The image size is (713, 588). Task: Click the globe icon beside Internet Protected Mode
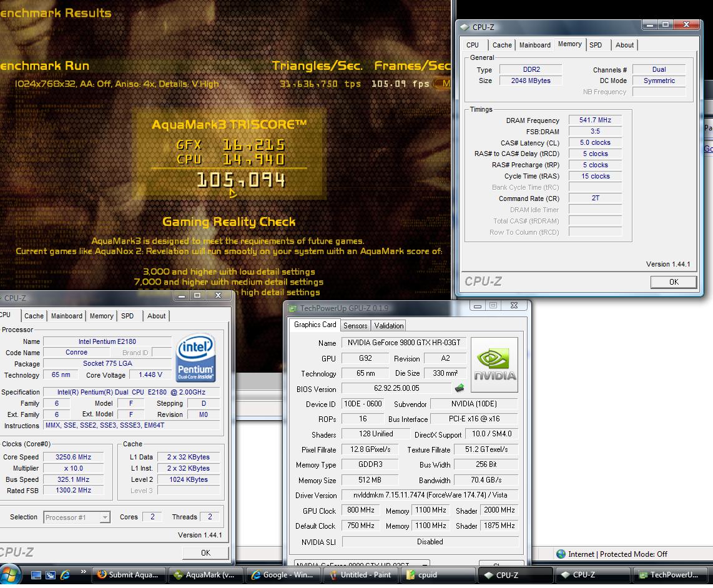tap(561, 554)
